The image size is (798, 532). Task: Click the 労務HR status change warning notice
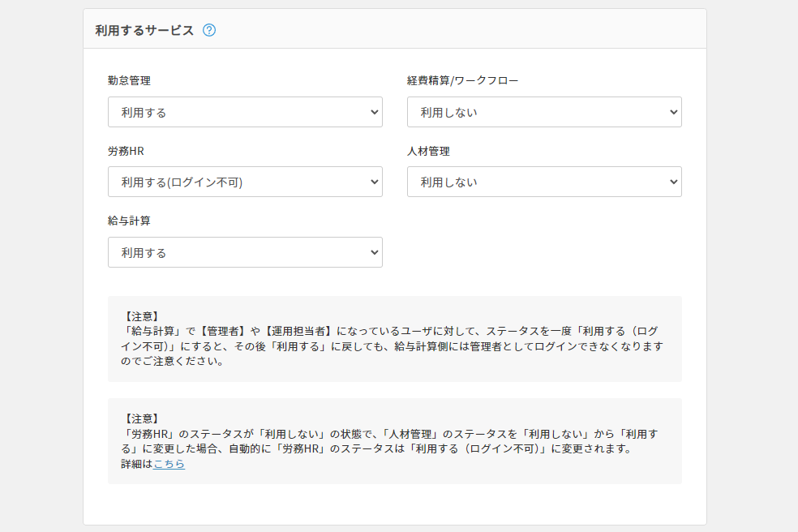394,441
